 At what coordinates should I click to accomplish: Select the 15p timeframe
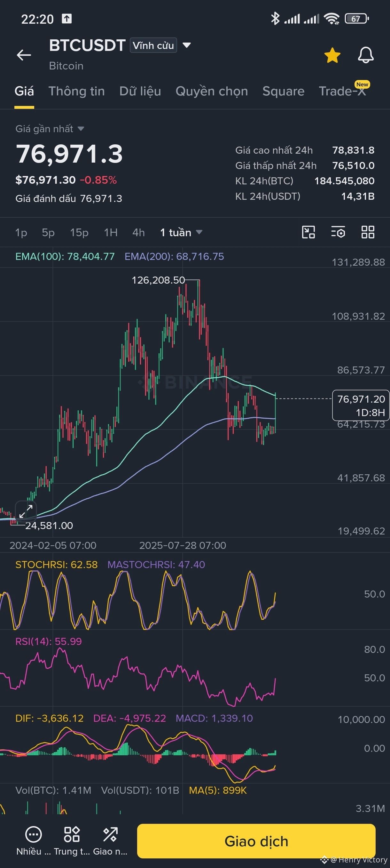79,232
